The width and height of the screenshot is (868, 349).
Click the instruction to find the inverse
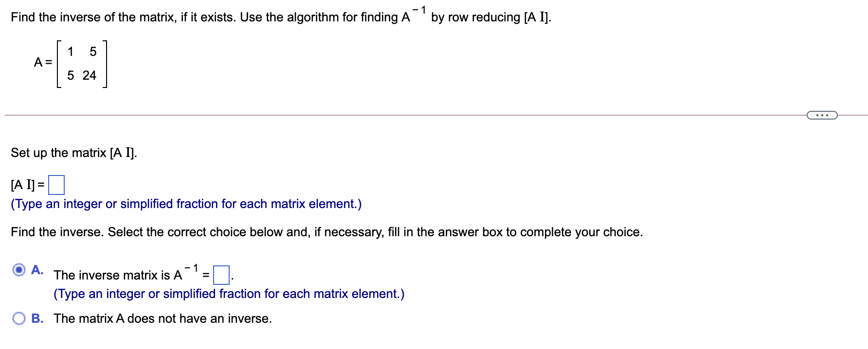[327, 232]
